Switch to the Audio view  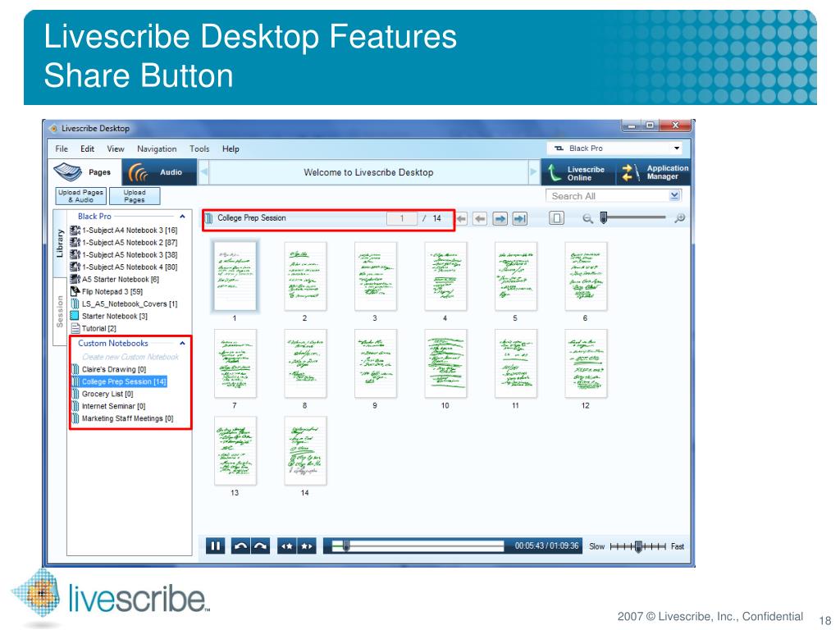click(x=160, y=172)
